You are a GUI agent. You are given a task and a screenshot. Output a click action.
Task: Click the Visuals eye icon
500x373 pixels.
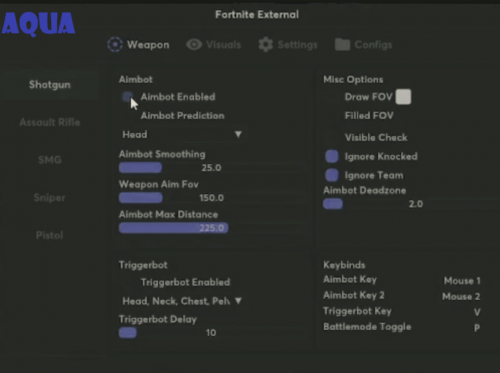pos(194,44)
